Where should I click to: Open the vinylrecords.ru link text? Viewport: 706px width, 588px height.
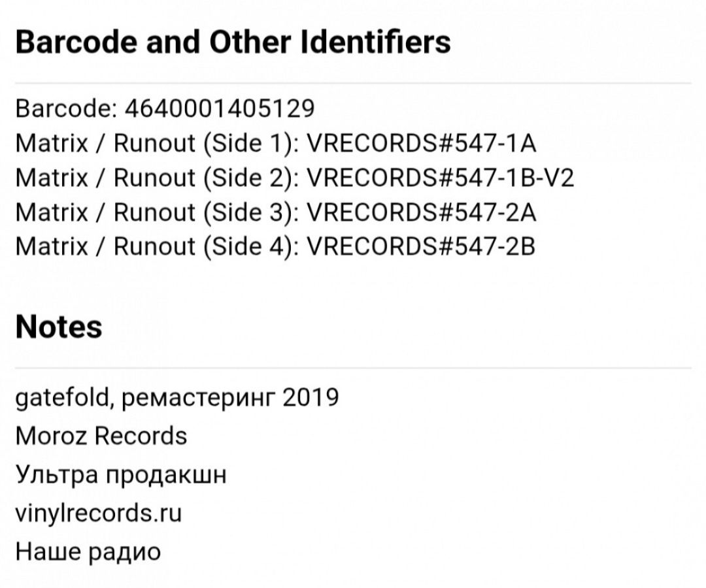[x=99, y=514]
